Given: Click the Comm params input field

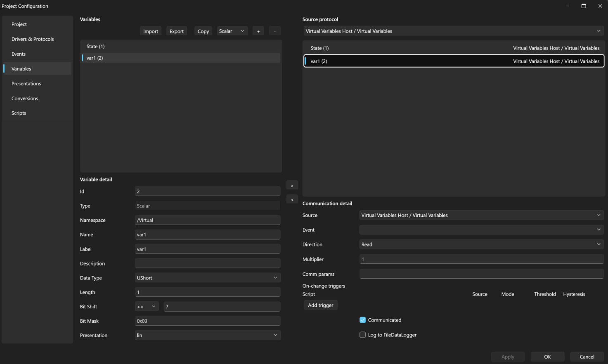Looking at the screenshot, I should coord(482,274).
